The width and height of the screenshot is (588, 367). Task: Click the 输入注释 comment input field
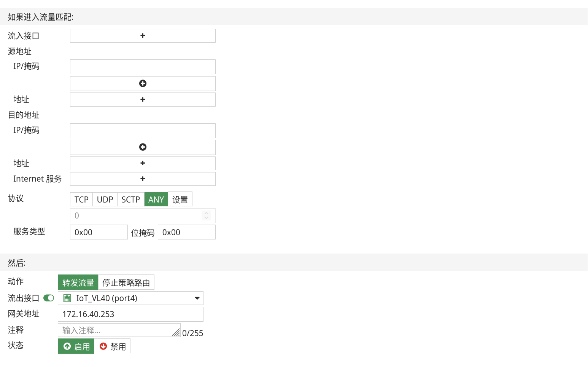pos(114,330)
